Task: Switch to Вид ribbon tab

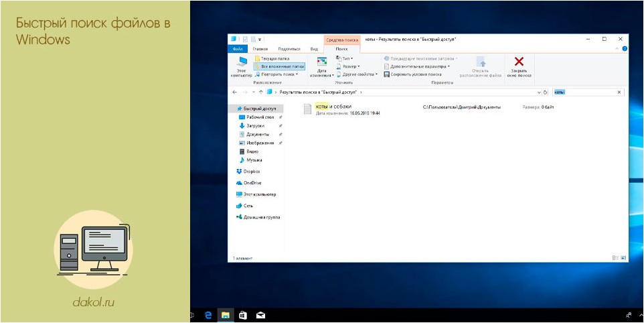Action: 314,49
